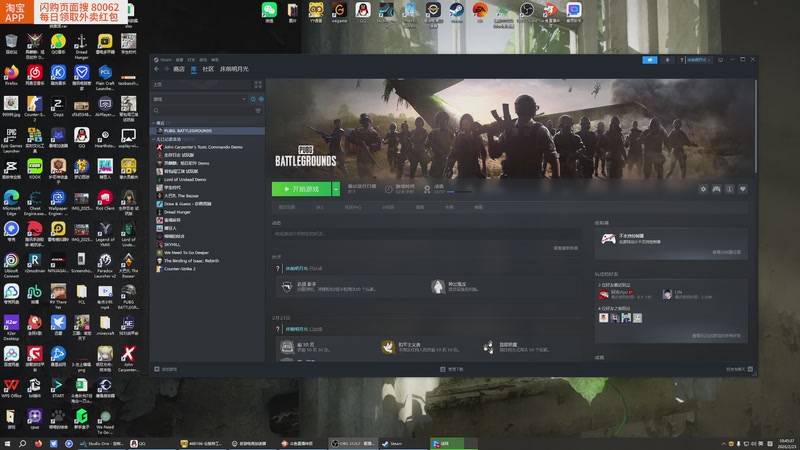Image resolution: width=800 pixels, height=450 pixels.
Task: Switch to the Steam taskbar button
Action: 403,444
